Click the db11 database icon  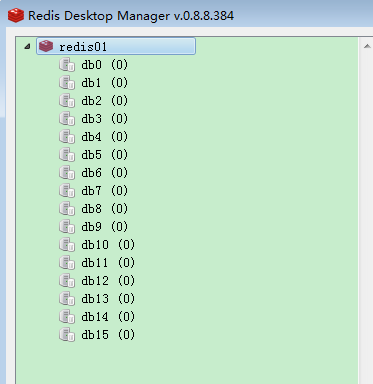(x=67, y=263)
